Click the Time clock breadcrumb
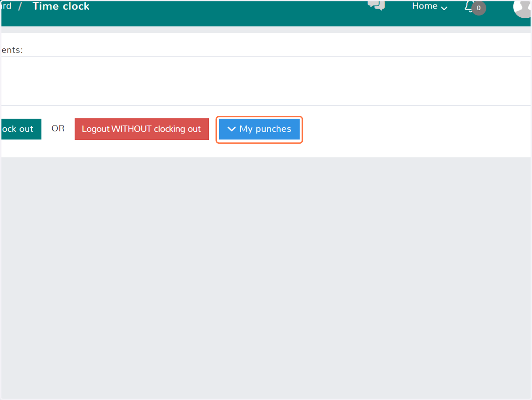 (61, 6)
